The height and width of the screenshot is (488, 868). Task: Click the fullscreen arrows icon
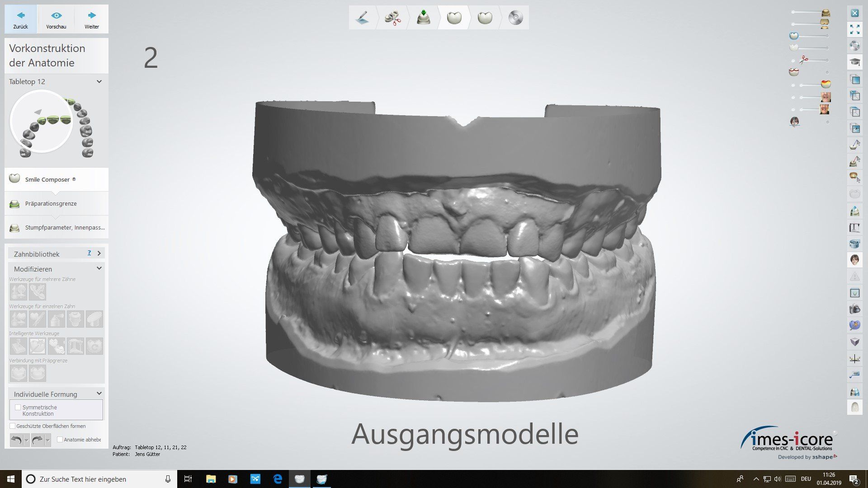854,30
